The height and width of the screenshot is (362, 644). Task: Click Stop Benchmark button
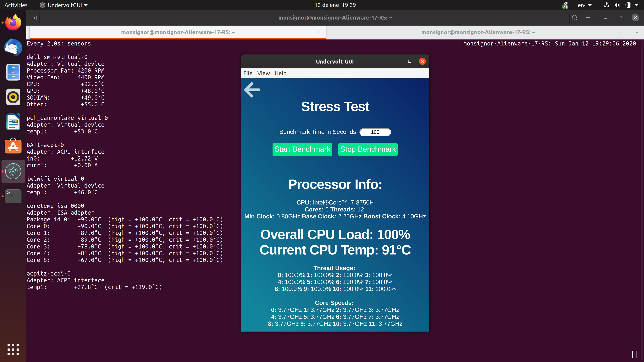coord(368,149)
